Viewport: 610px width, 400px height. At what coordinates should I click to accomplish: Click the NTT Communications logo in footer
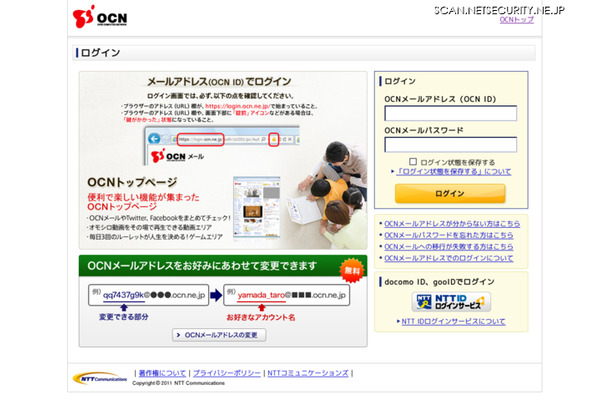100,378
